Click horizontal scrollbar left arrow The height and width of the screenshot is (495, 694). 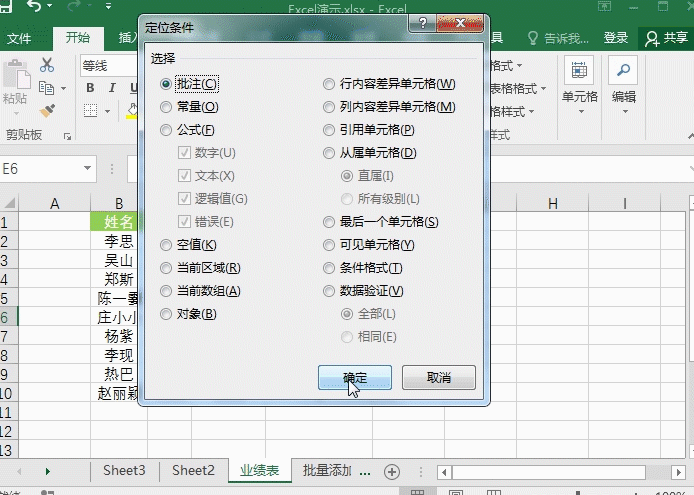pyautogui.click(x=444, y=472)
